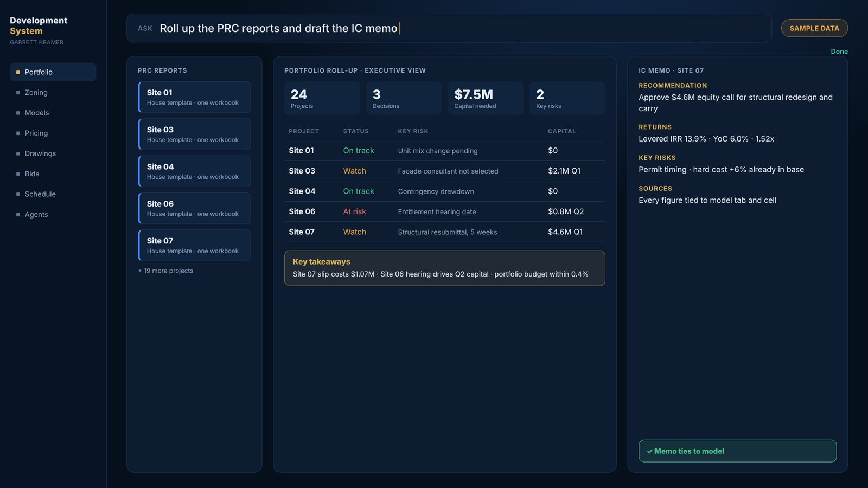Viewport: 868px width, 488px height.
Task: Click the 'At risk' status for Site 06
Action: [354, 211]
